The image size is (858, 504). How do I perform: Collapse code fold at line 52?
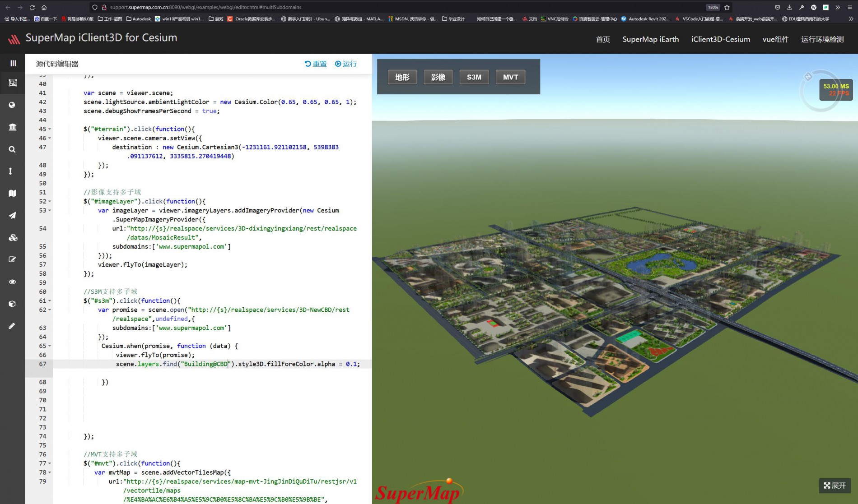click(50, 201)
